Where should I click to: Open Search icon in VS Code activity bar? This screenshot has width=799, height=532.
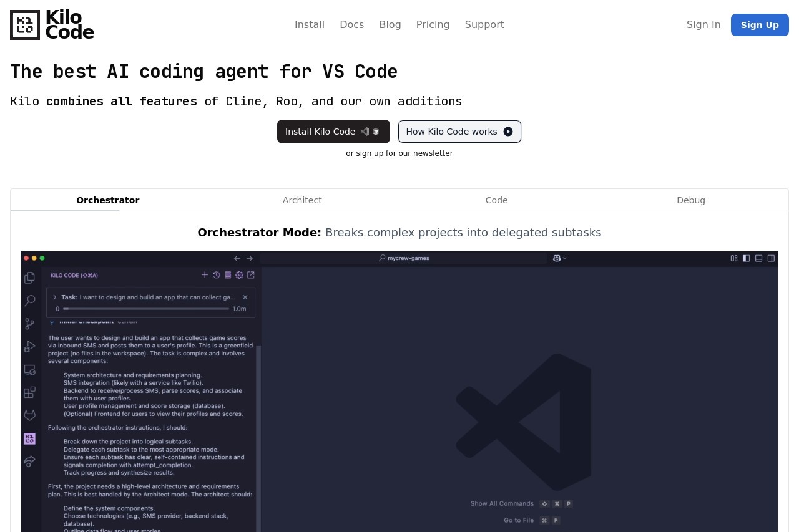point(29,301)
